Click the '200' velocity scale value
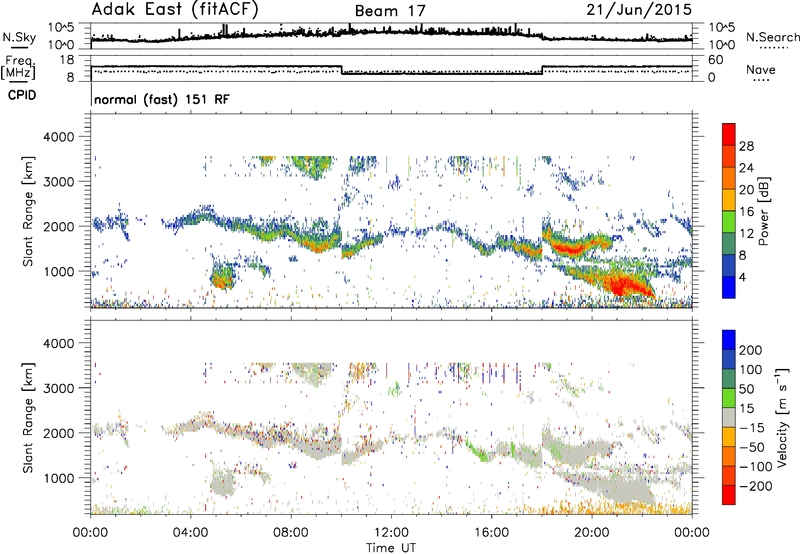 point(751,350)
